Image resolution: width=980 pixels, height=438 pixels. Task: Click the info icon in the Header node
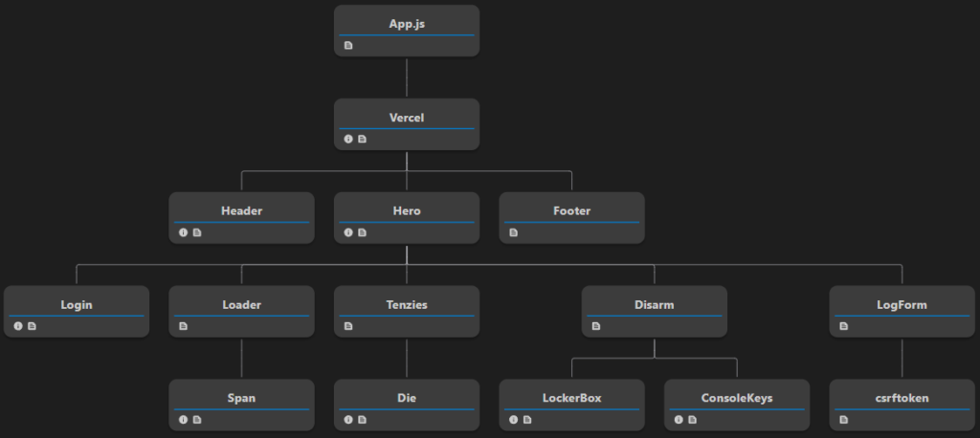(183, 232)
